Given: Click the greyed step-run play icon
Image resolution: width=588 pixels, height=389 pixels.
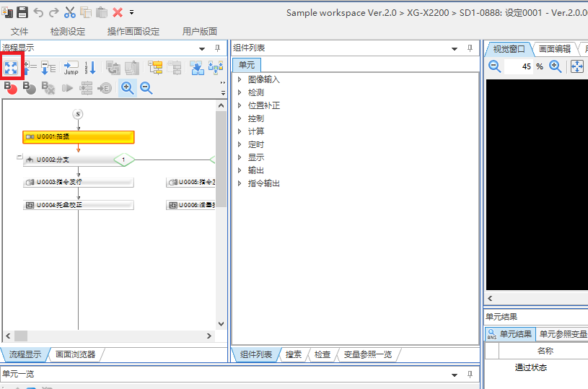Looking at the screenshot, I should 67,88.
